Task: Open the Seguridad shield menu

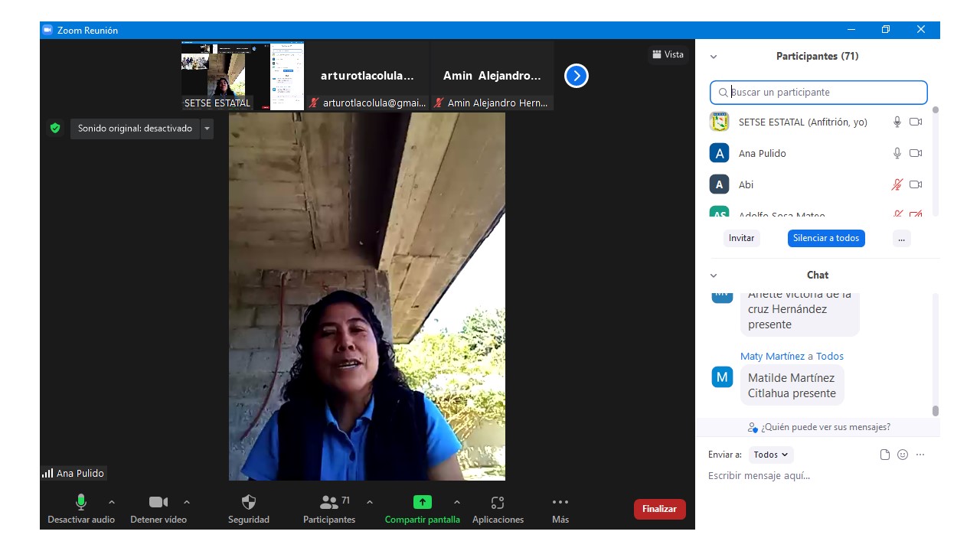Action: [x=249, y=509]
